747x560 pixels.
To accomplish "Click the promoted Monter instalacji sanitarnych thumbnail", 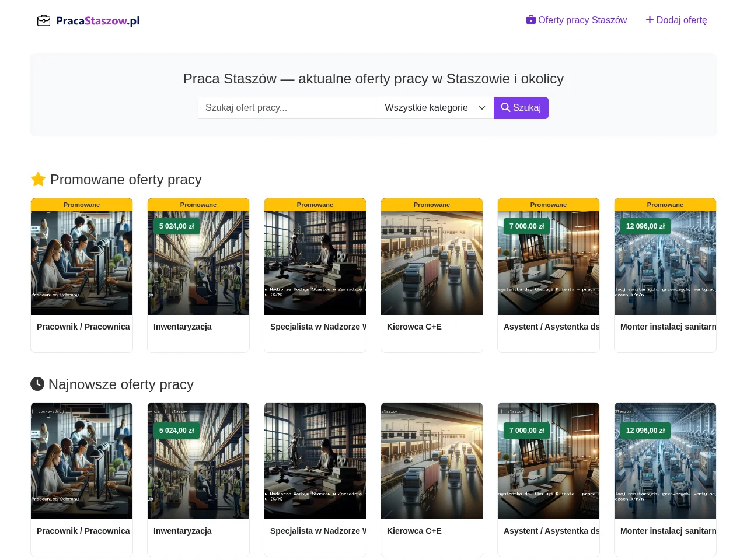I will (x=665, y=263).
